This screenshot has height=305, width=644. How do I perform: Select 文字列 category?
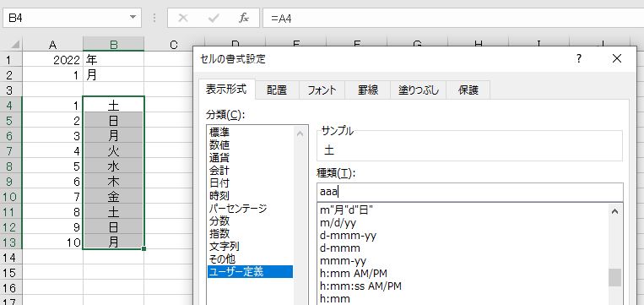(x=251, y=247)
